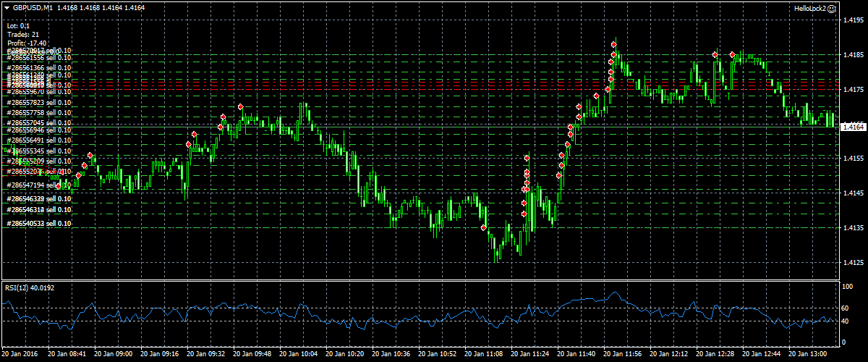Screen dimensions: 868x362
Task: Click the rightmost sell arrow near 1.4185
Action: (x=732, y=55)
